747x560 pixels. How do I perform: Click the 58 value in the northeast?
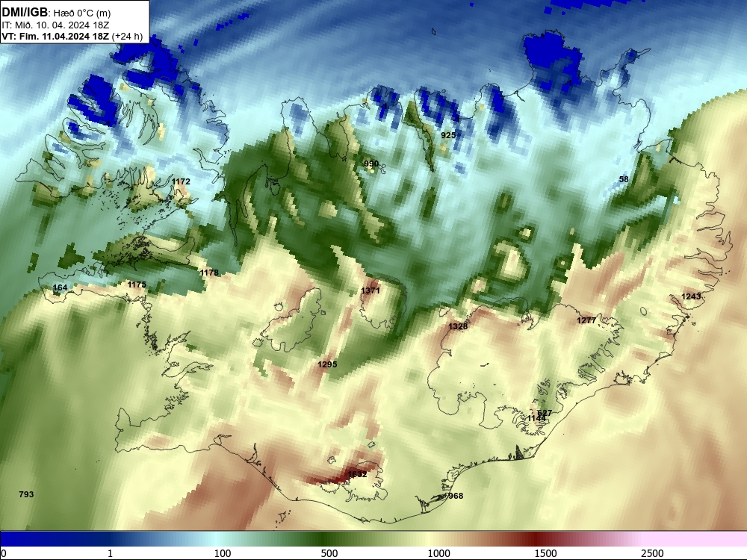pyautogui.click(x=624, y=179)
